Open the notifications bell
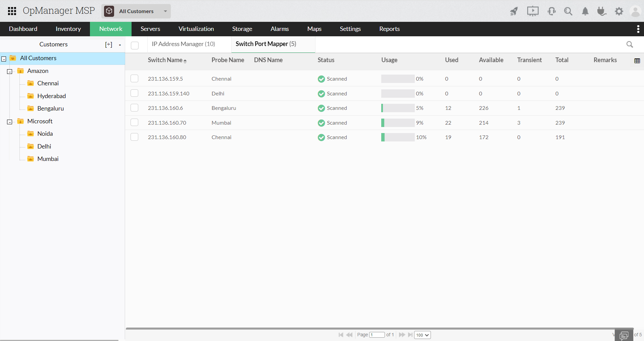644x341 pixels. point(585,11)
